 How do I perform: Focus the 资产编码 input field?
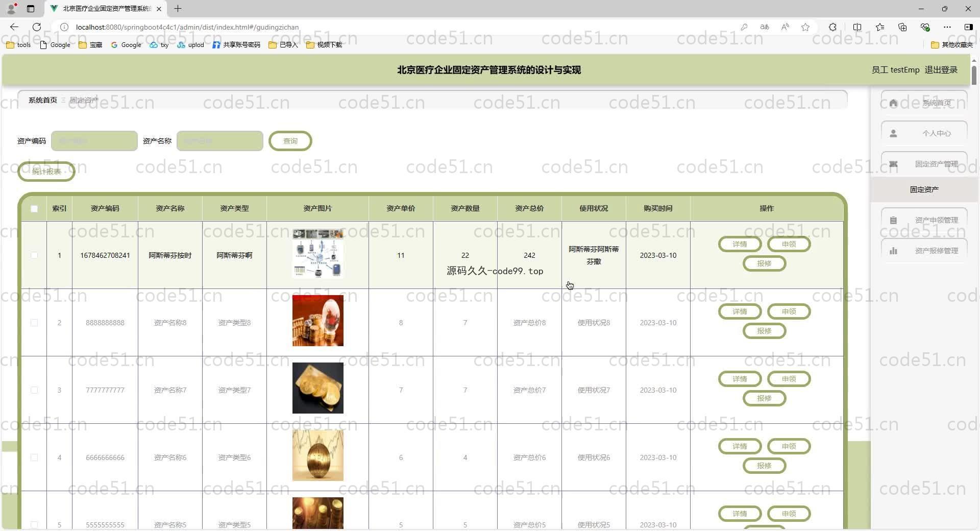pos(94,141)
